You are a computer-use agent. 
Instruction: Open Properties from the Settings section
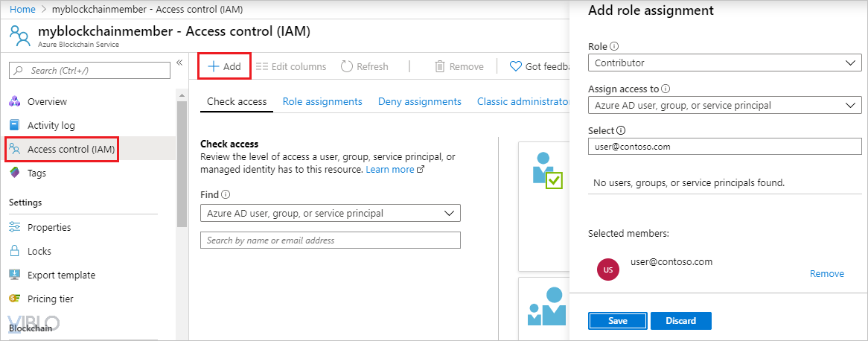(49, 227)
